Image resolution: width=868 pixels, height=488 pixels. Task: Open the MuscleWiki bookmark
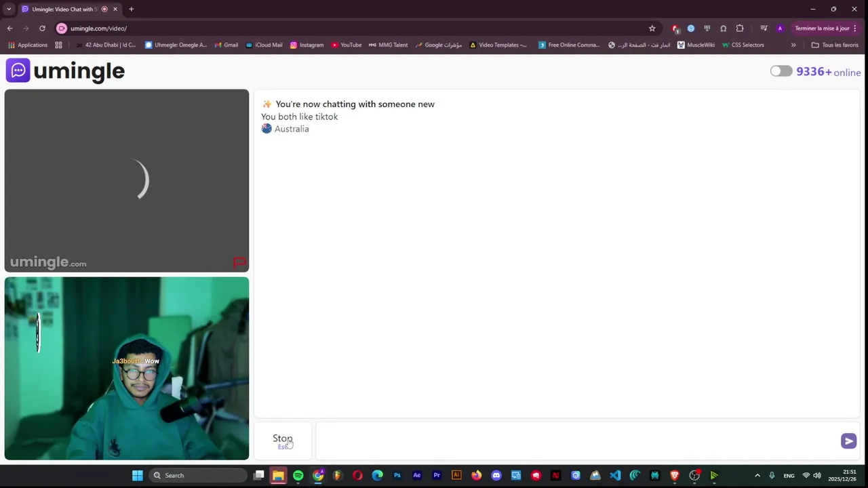pos(696,45)
